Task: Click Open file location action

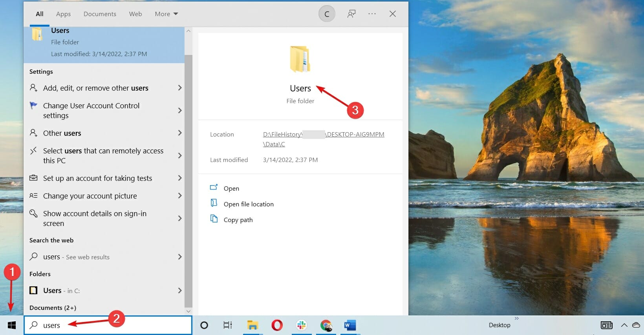Action: coord(249,204)
